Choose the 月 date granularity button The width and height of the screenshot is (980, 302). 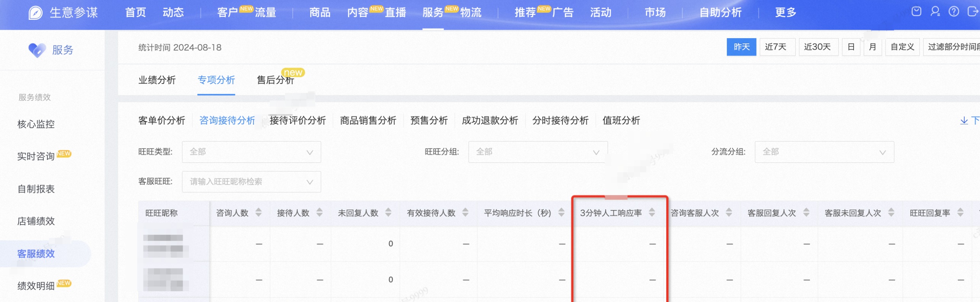(x=873, y=47)
